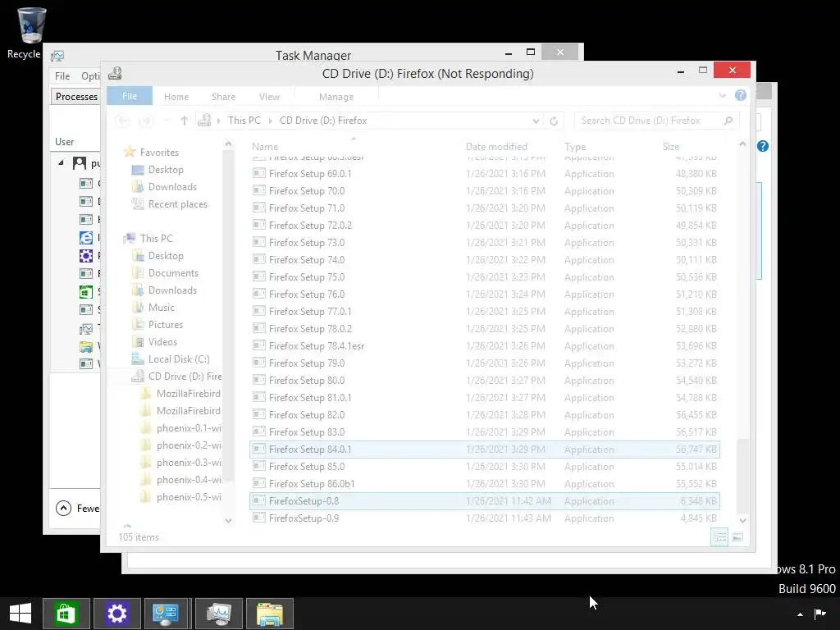The height and width of the screenshot is (630, 840).
Task: Switch to large icons view button
Action: pyautogui.click(x=737, y=536)
